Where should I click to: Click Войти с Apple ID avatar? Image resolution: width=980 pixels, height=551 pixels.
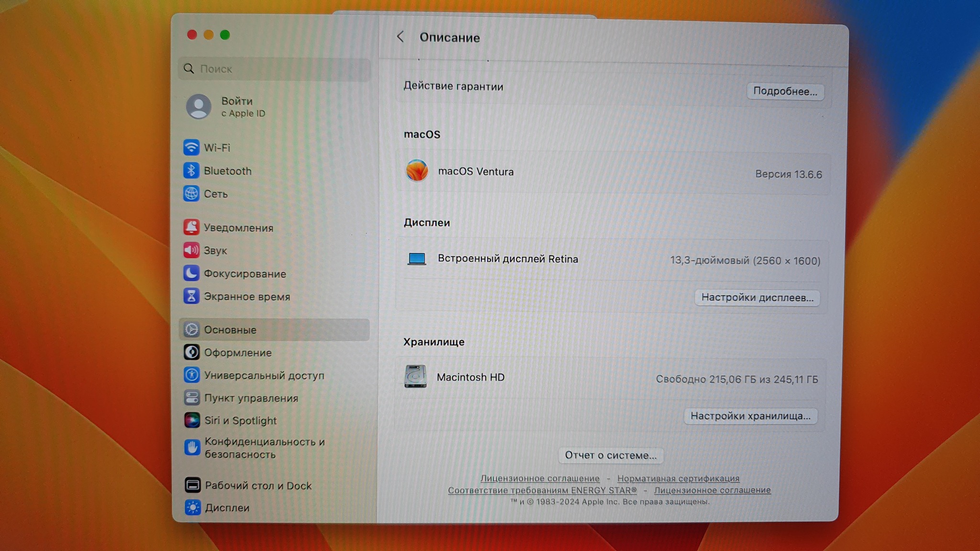pyautogui.click(x=199, y=106)
